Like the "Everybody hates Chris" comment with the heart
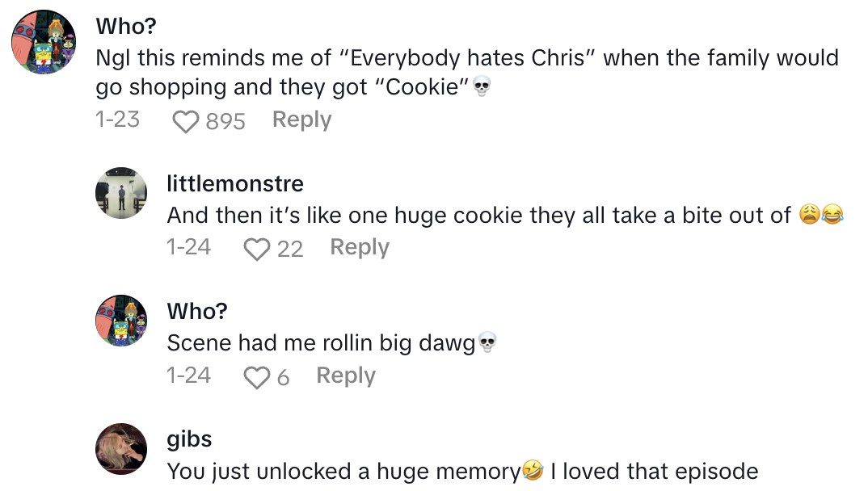This screenshot has width=868, height=491. click(186, 121)
